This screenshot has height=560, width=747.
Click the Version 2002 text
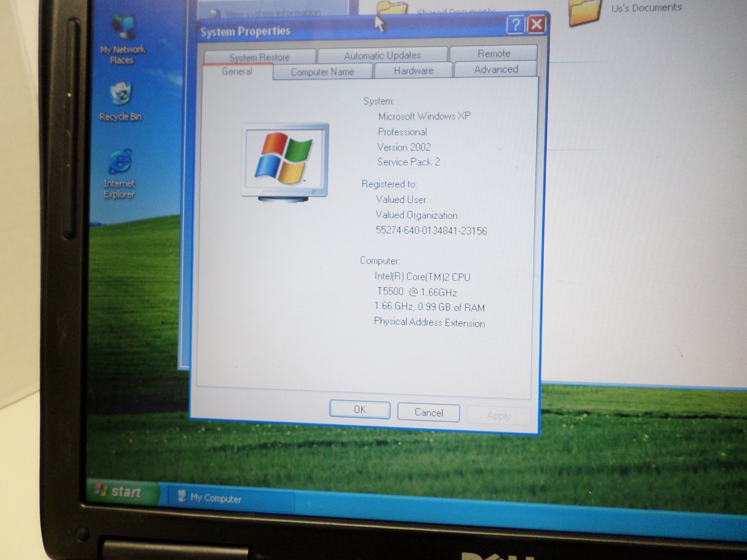[x=404, y=147]
